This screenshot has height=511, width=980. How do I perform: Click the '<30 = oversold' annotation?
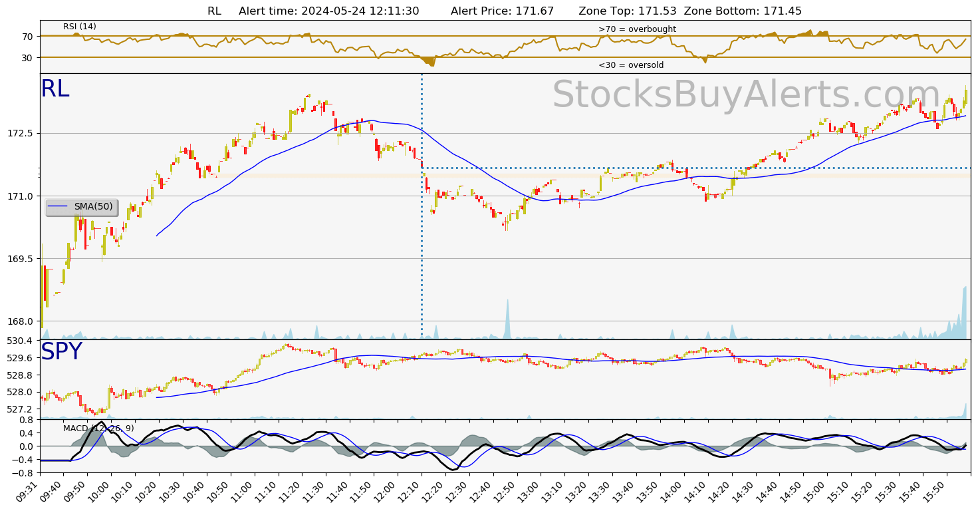click(x=631, y=65)
